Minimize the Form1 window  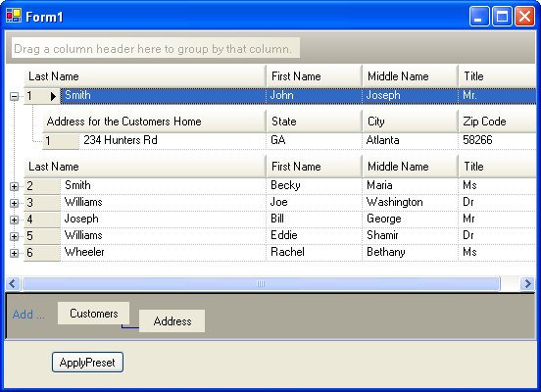(479, 16)
